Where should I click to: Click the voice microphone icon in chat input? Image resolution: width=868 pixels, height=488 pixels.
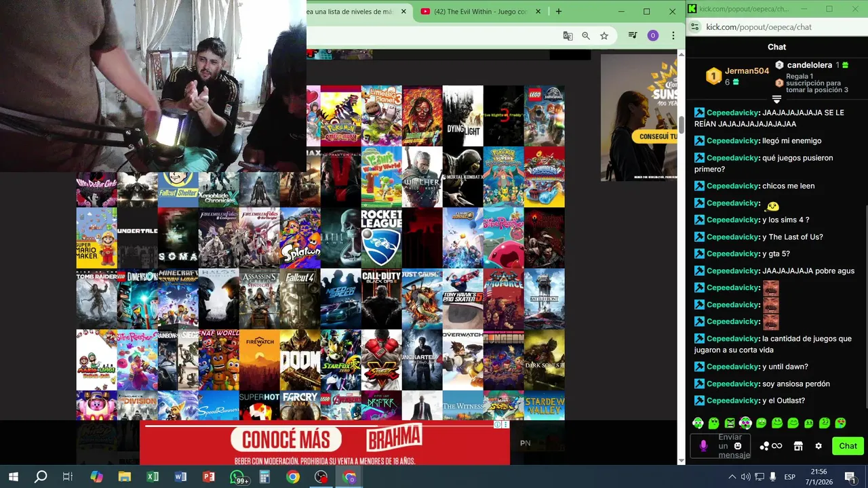pos(703,446)
